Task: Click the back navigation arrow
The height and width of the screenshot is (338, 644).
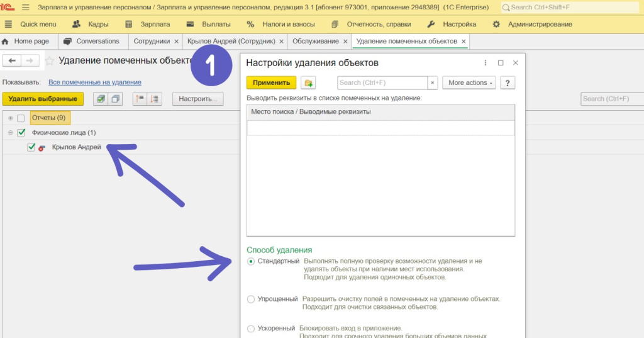Action: (12, 60)
